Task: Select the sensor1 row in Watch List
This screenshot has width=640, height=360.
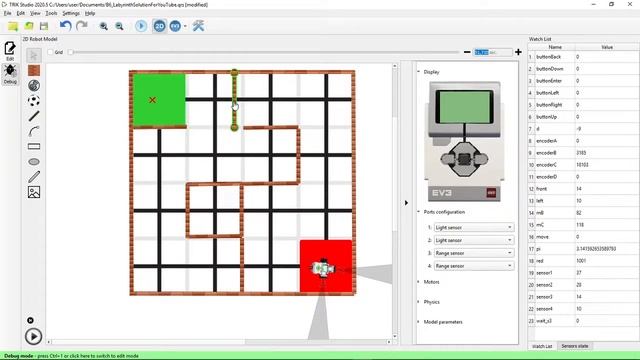Action: pyautogui.click(x=584, y=273)
